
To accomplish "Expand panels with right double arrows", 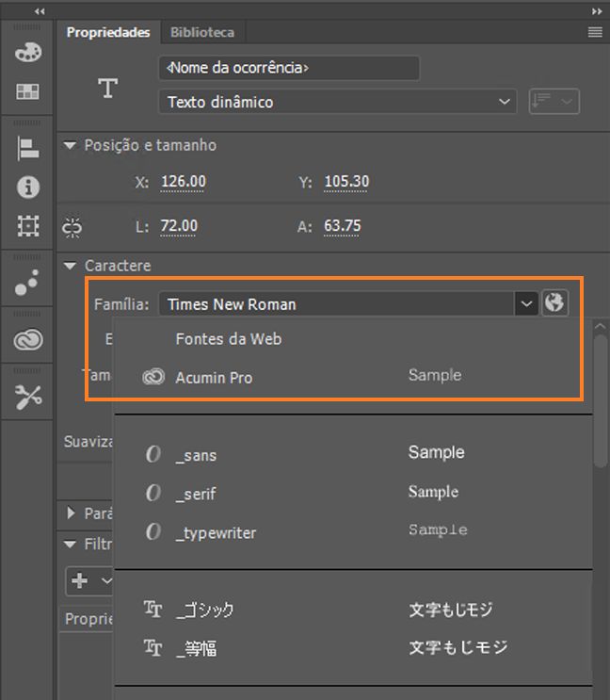I will (x=597, y=11).
